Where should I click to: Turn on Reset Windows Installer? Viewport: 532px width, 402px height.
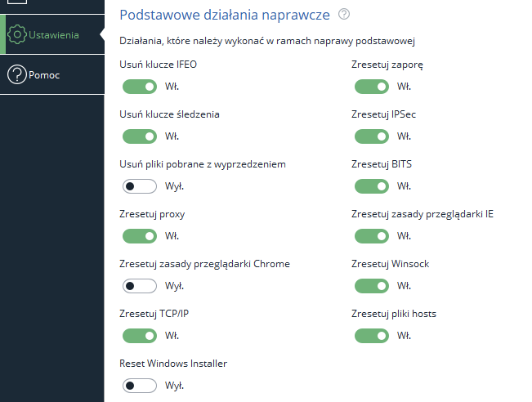[x=139, y=385]
